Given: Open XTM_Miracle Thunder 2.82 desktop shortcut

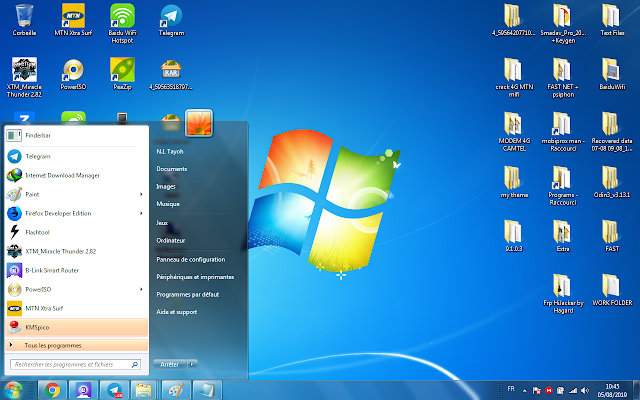Looking at the screenshot, I should 24,78.
